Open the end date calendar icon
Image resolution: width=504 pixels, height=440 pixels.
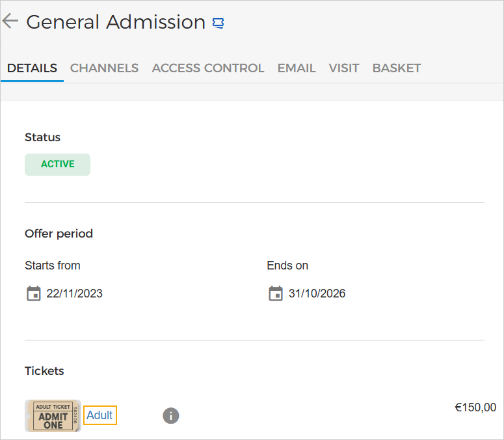point(276,294)
